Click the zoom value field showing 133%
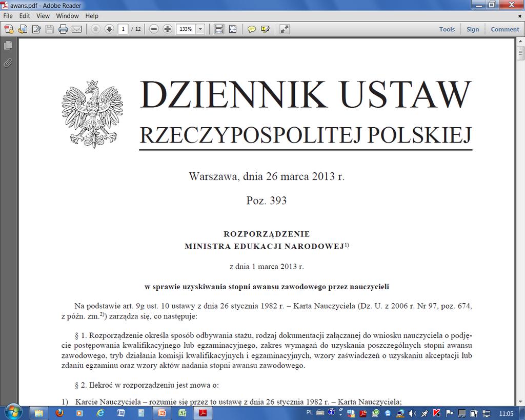 [x=186, y=29]
